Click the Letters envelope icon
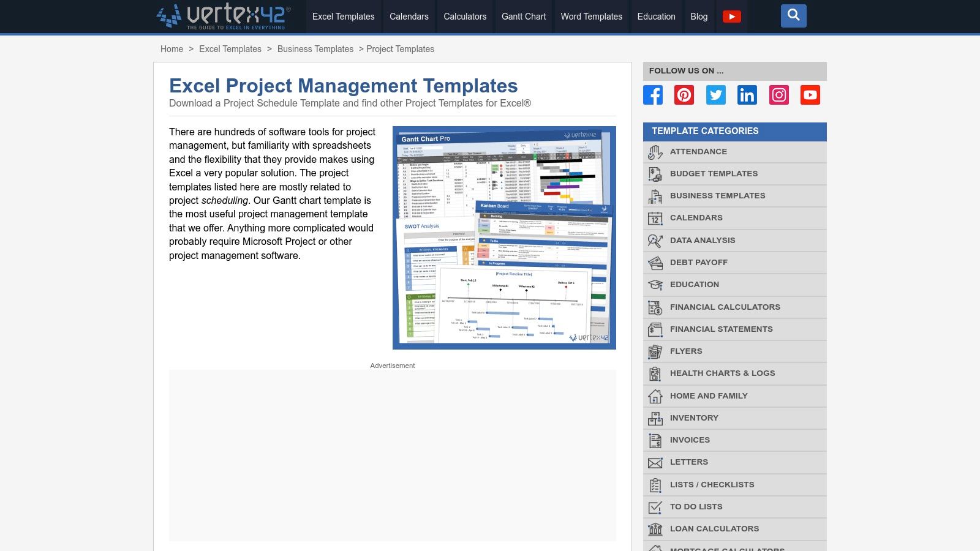 pos(655,462)
